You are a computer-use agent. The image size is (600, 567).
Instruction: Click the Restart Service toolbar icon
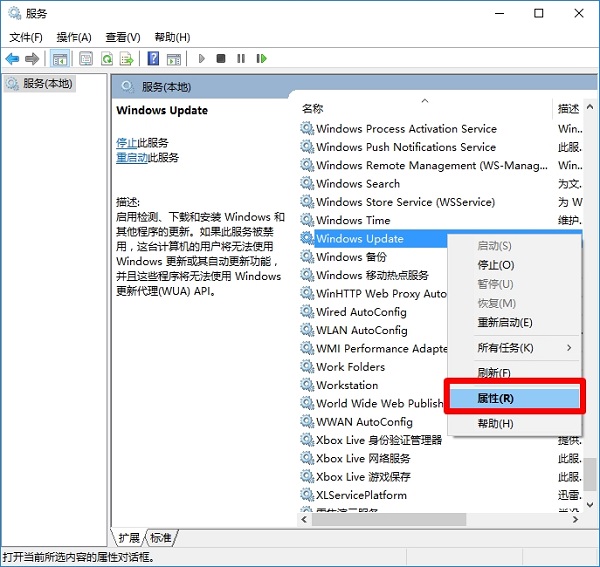tap(262, 59)
